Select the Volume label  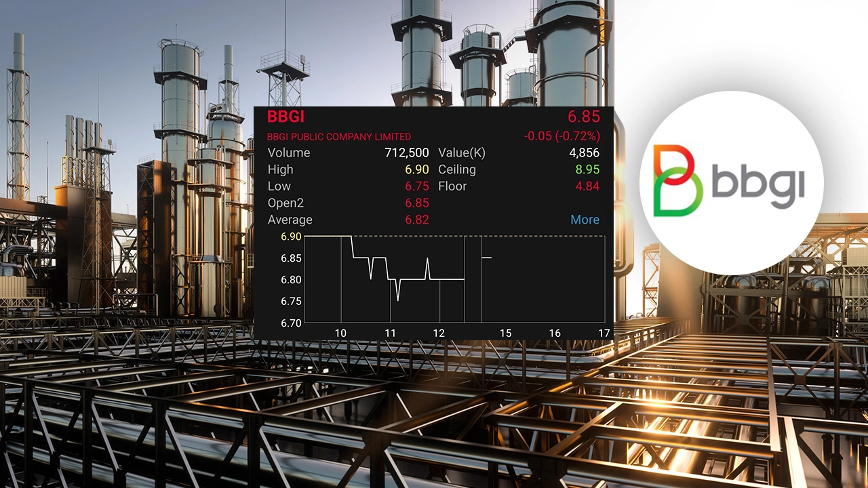[x=289, y=152]
